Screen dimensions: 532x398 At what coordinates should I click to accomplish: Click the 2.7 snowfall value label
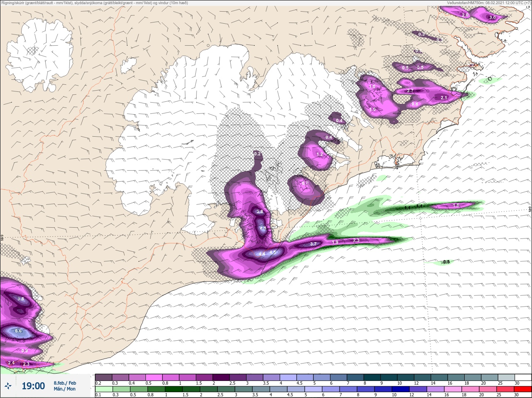coord(410,91)
